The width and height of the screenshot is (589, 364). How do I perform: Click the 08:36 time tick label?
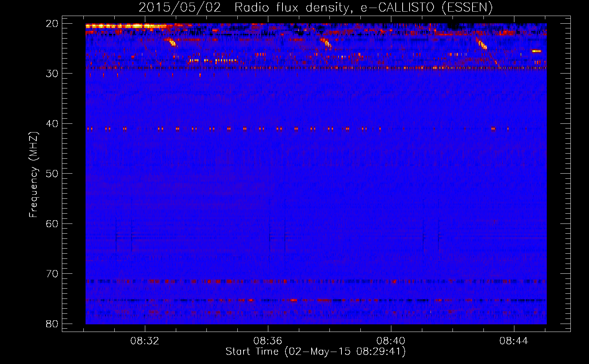click(x=268, y=341)
